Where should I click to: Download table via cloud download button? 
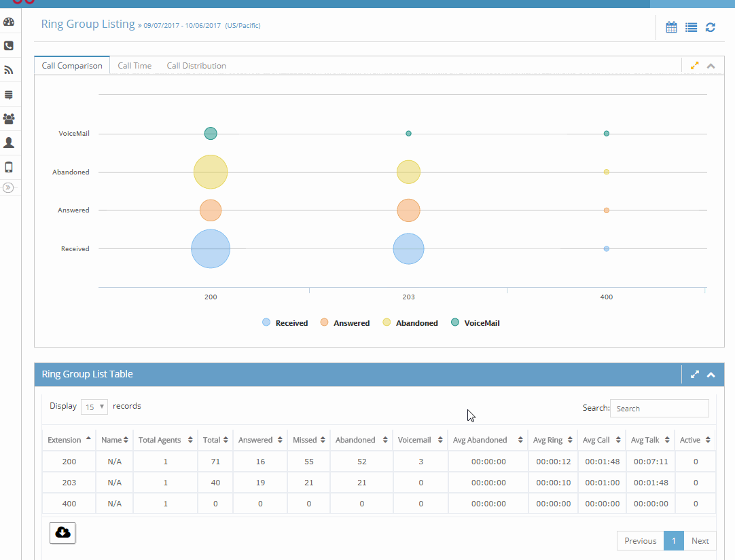62,533
